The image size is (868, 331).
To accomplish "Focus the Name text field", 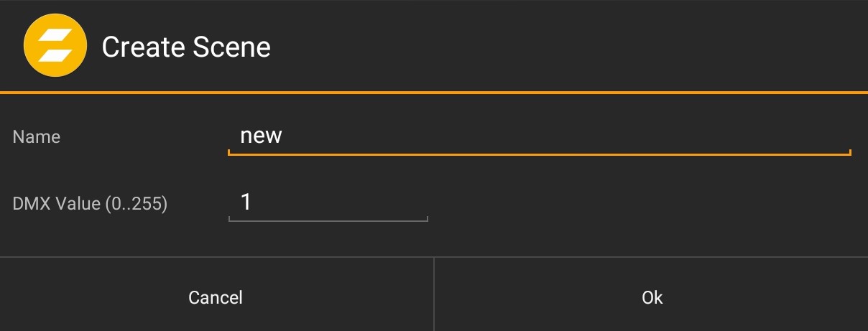I will coord(539,136).
